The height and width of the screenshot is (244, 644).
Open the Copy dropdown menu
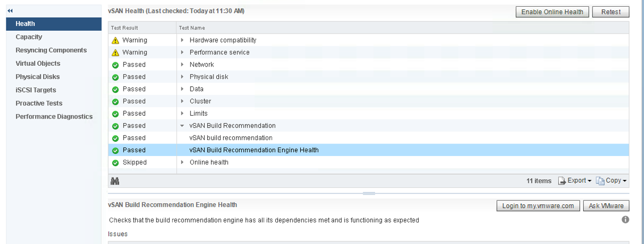coord(611,180)
